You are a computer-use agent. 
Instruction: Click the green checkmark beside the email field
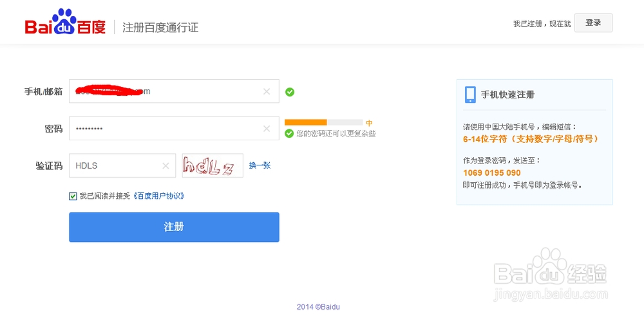[x=290, y=92]
